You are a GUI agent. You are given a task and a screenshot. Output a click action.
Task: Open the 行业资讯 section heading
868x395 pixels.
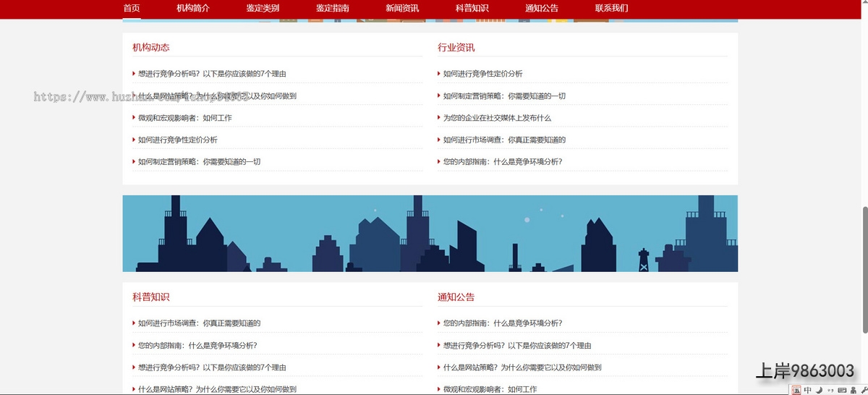pyautogui.click(x=456, y=48)
